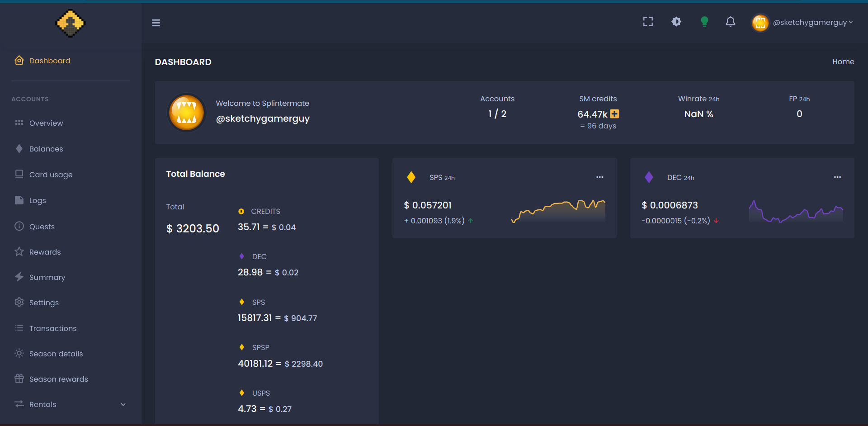The width and height of the screenshot is (868, 426).
Task: Open DEC 24h card options menu
Action: (x=838, y=177)
